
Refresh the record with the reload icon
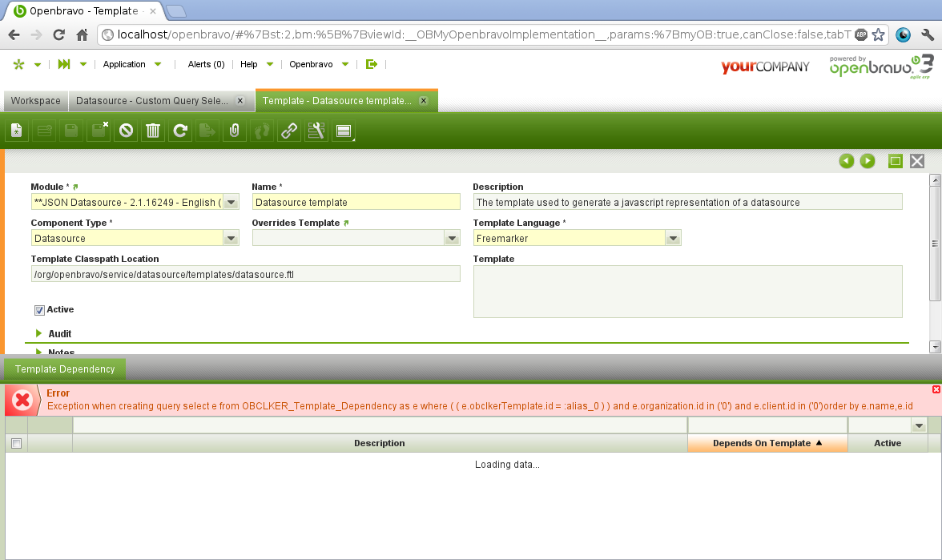coord(180,131)
